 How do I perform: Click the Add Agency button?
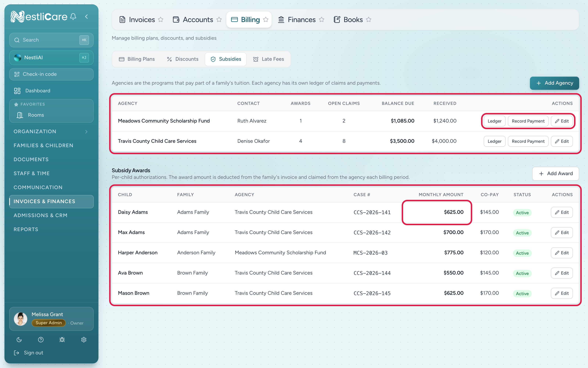pyautogui.click(x=554, y=83)
